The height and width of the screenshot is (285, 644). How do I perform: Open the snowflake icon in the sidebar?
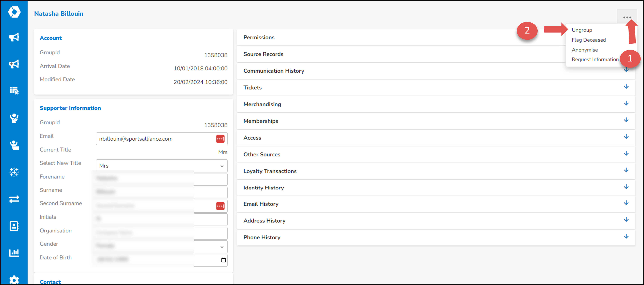(14, 172)
